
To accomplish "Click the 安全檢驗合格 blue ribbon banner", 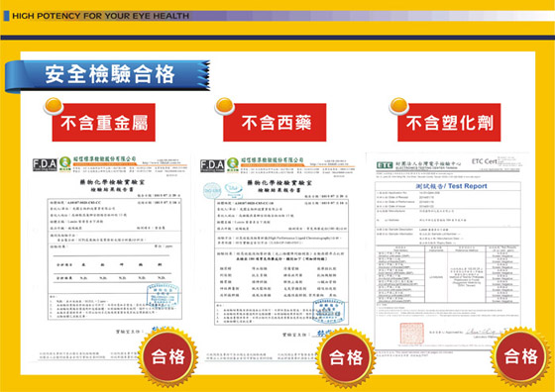I will tap(107, 76).
